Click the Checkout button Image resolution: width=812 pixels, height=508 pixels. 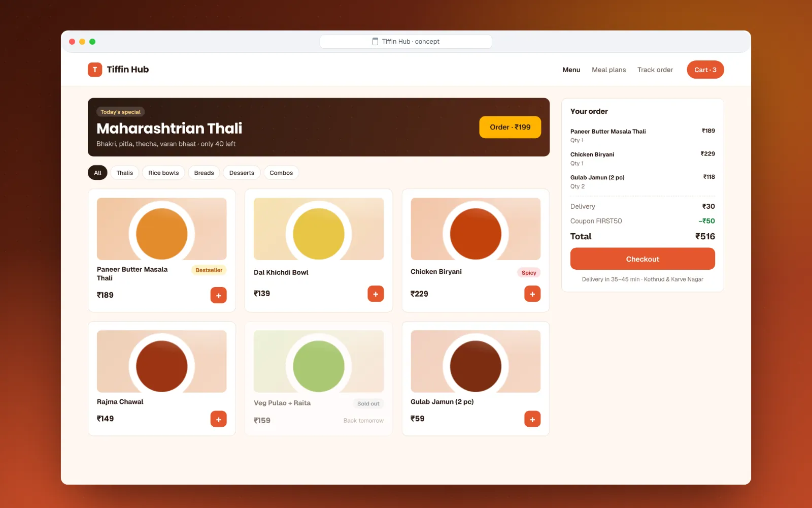coord(642,259)
